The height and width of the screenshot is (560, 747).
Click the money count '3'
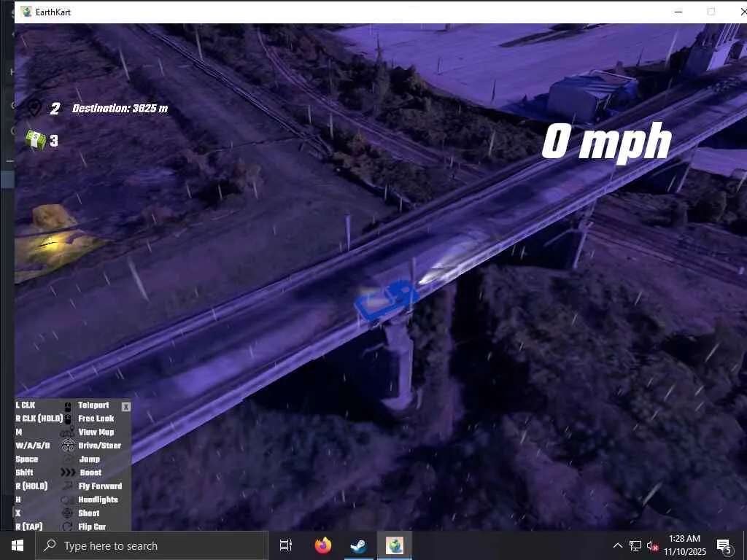coord(54,141)
